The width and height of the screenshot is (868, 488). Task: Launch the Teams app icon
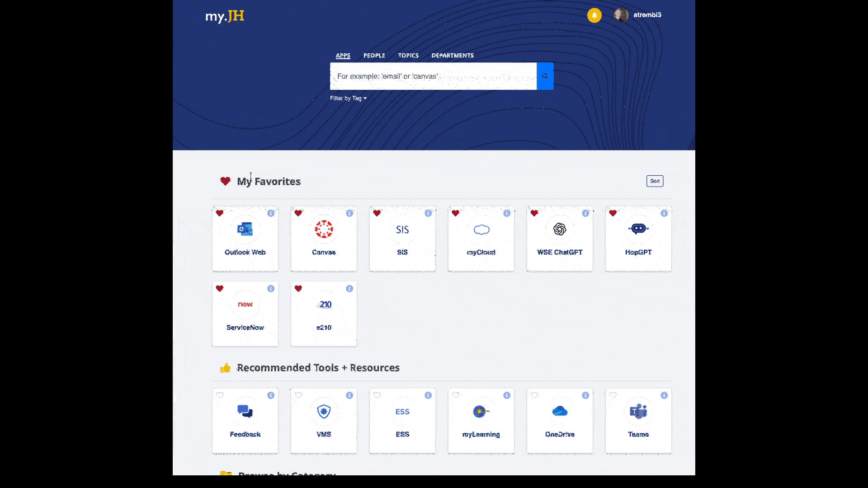638,411
